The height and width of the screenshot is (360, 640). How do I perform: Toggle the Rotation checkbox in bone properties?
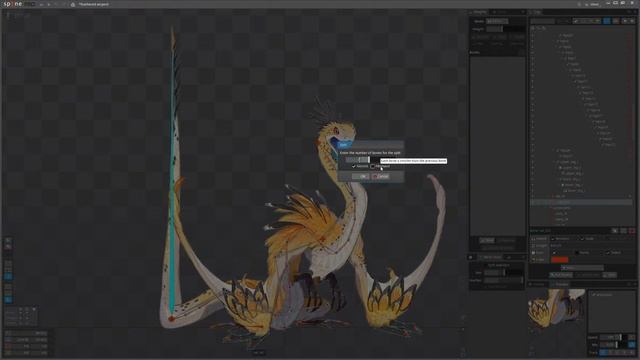click(x=553, y=239)
